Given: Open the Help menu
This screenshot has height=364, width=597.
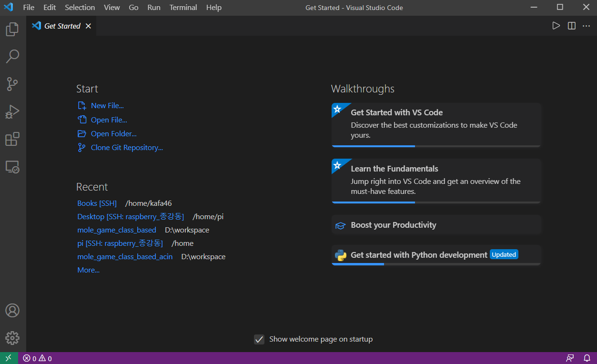Looking at the screenshot, I should (x=214, y=8).
